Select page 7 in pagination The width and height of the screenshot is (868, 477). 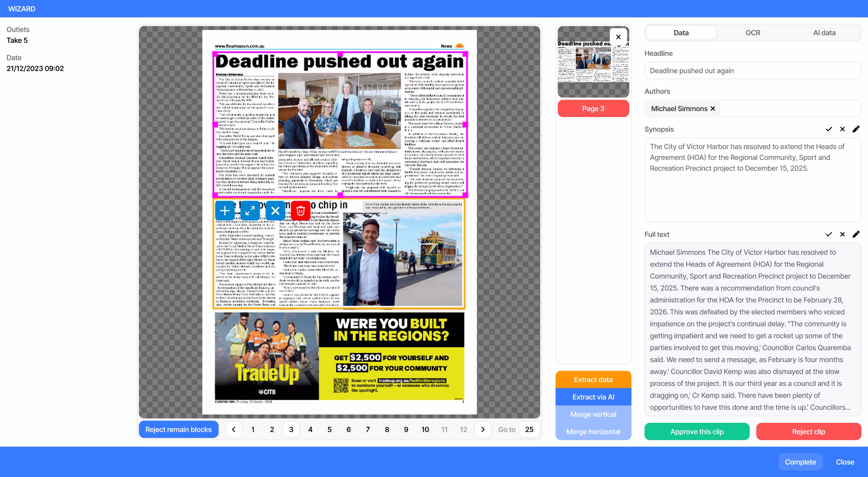pyautogui.click(x=368, y=429)
